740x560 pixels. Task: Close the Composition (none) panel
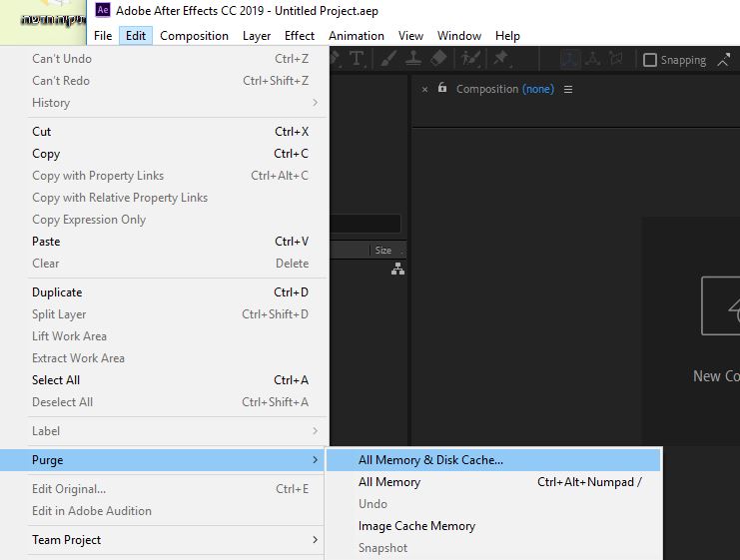tap(424, 89)
